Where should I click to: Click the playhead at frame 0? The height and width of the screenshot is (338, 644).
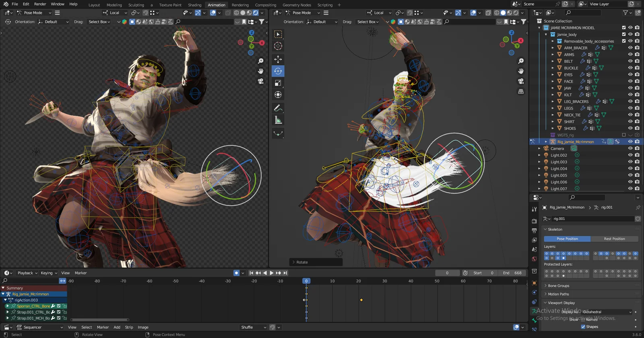(x=306, y=281)
